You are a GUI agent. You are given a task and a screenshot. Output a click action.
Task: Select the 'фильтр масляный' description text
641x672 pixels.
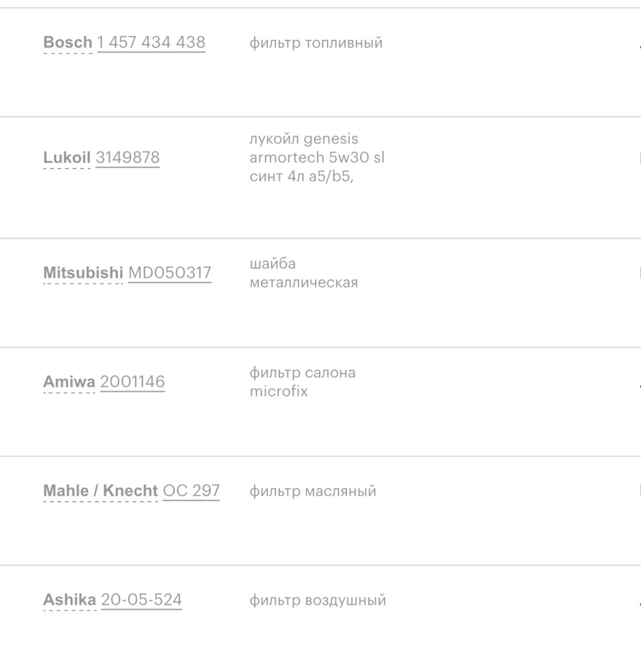click(x=312, y=491)
